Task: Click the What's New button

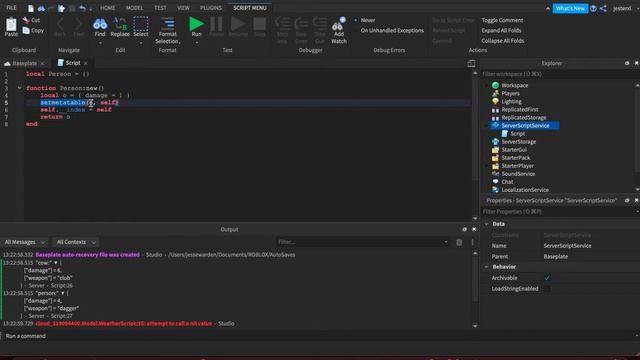Action: tap(570, 8)
